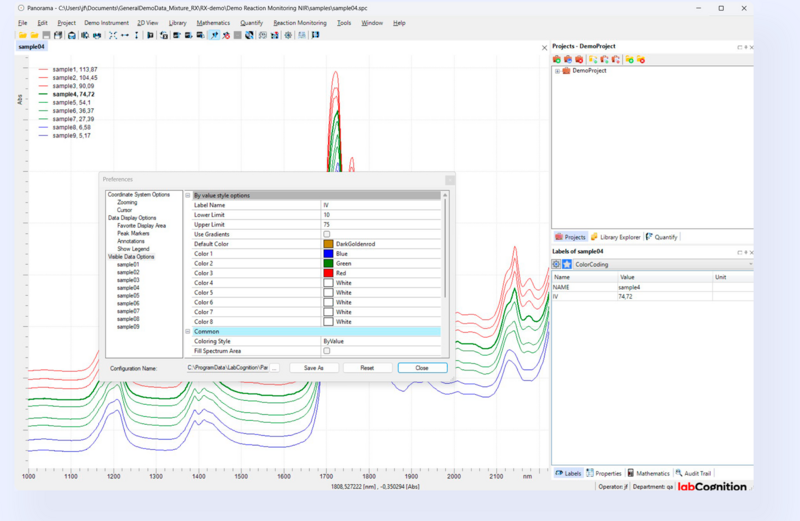Click the Save As button
This screenshot has height=521, width=800.
[x=314, y=368]
